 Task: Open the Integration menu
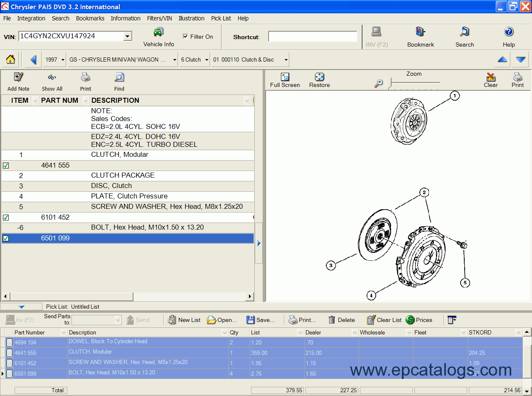point(31,18)
